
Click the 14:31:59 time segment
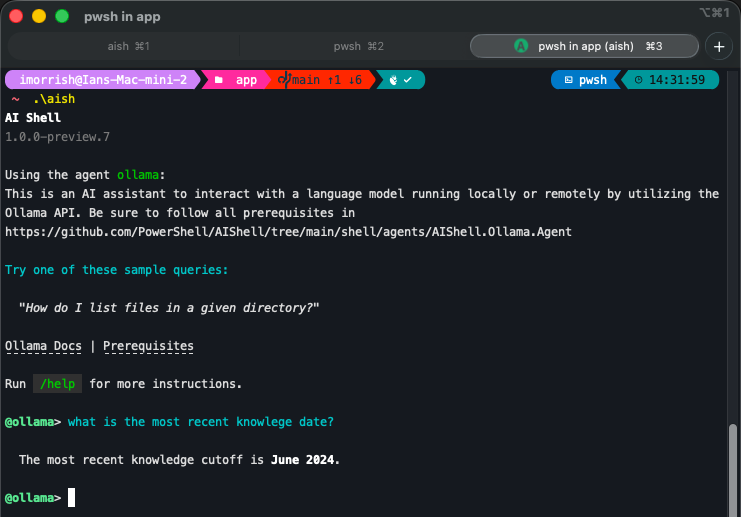[672, 80]
